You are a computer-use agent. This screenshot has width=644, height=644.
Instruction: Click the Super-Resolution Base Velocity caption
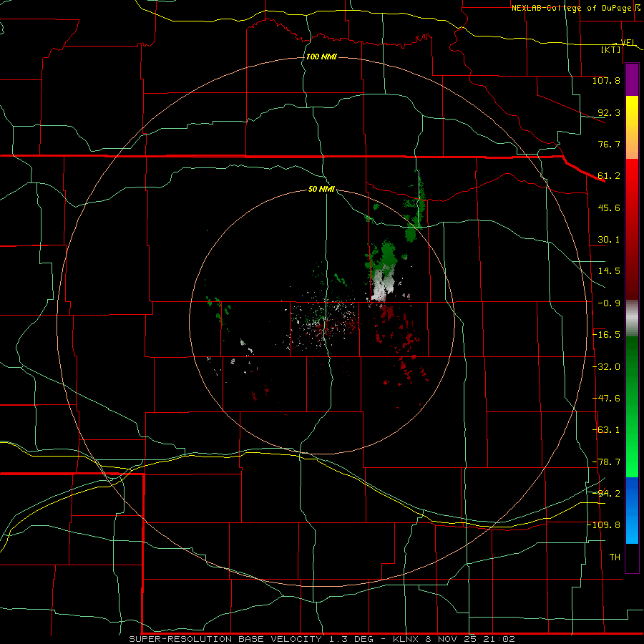[321, 639]
